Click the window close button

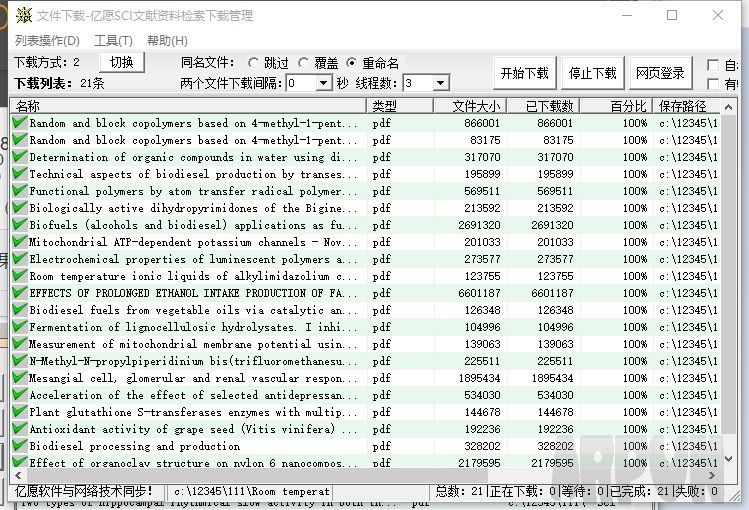pos(717,15)
